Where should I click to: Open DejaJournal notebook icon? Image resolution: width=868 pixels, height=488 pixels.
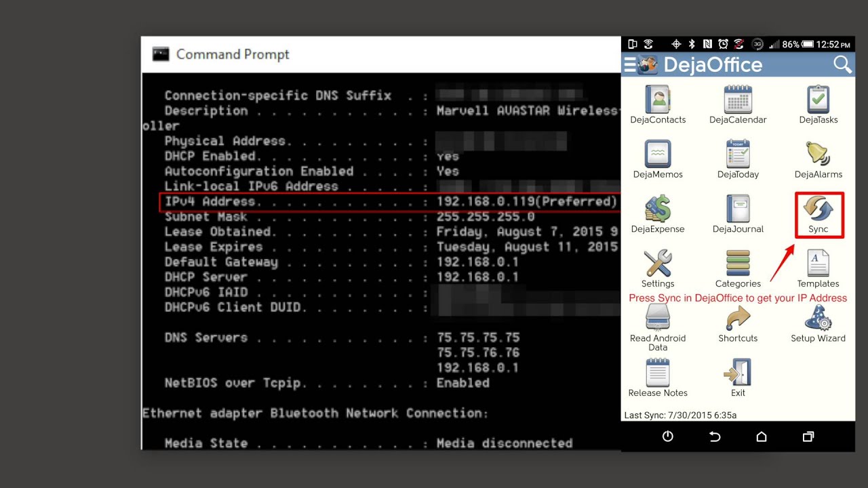738,209
